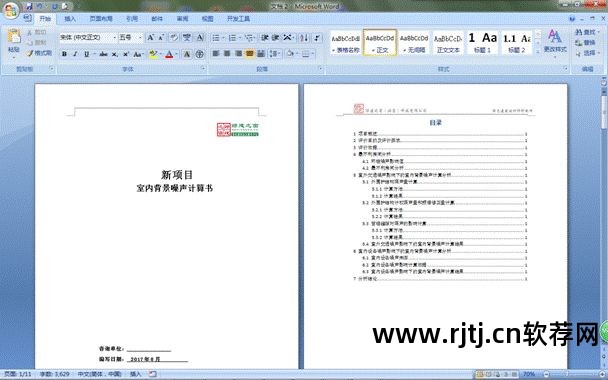Open the font color dropdown arrow

coord(176,54)
